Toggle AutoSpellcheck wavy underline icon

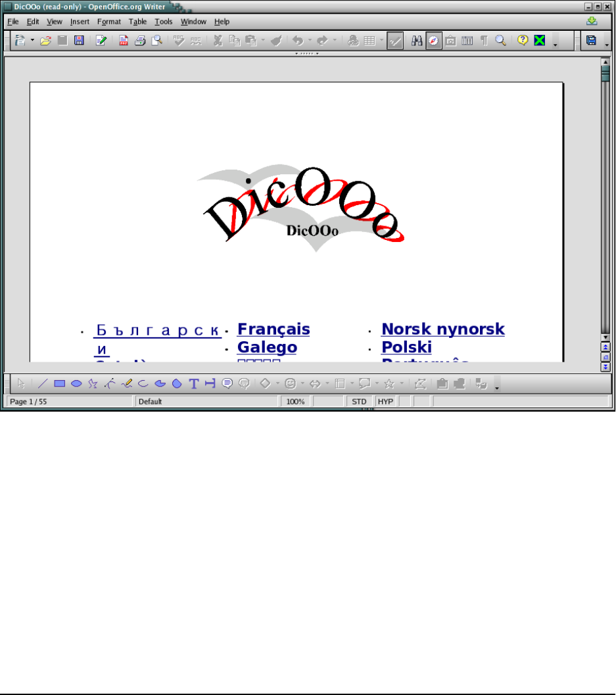pyautogui.click(x=195, y=41)
